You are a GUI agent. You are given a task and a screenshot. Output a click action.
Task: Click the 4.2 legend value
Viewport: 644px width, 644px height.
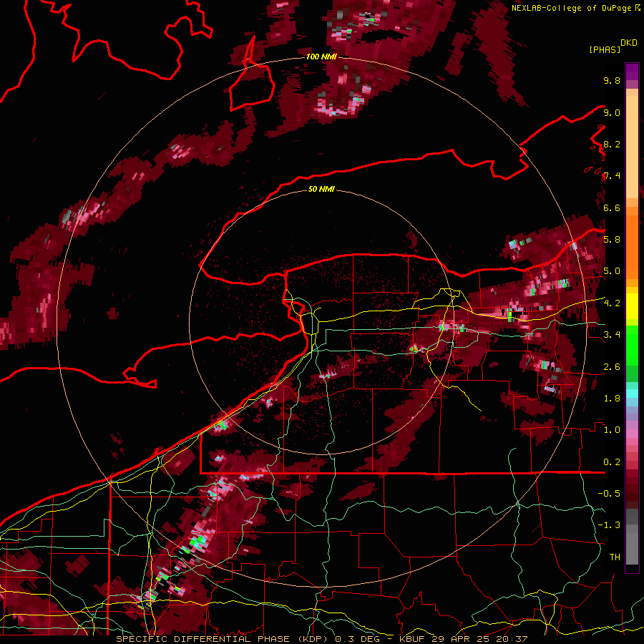[x=612, y=303]
